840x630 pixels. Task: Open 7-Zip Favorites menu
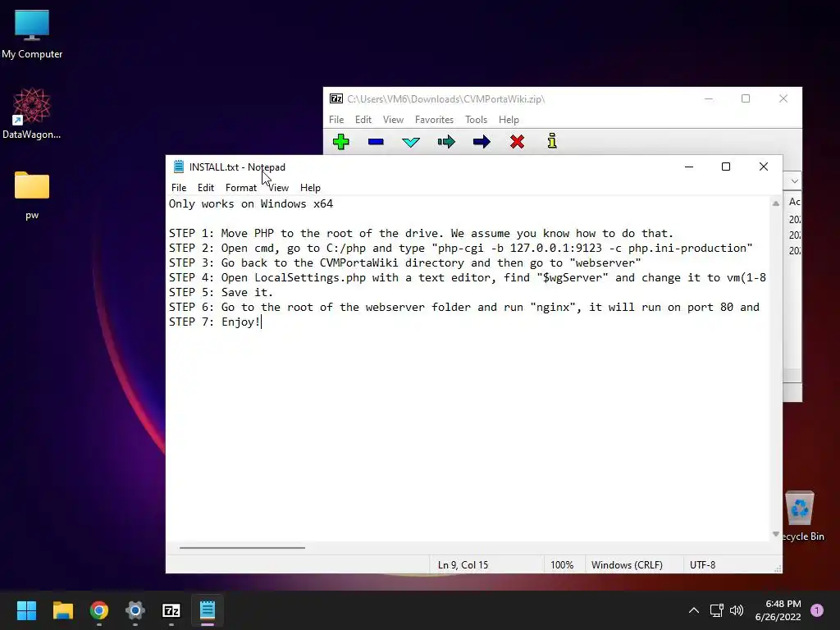435,120
